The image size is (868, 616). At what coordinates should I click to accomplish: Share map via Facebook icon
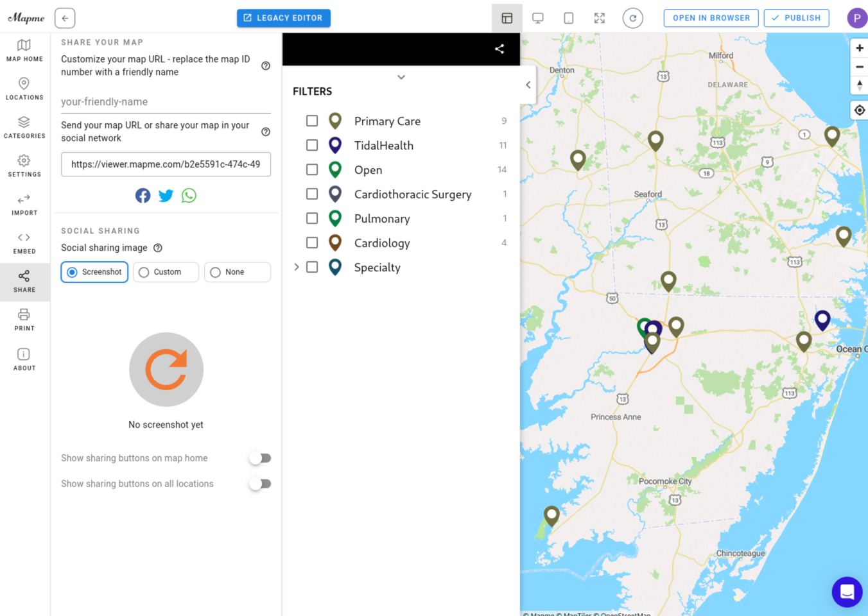point(143,196)
